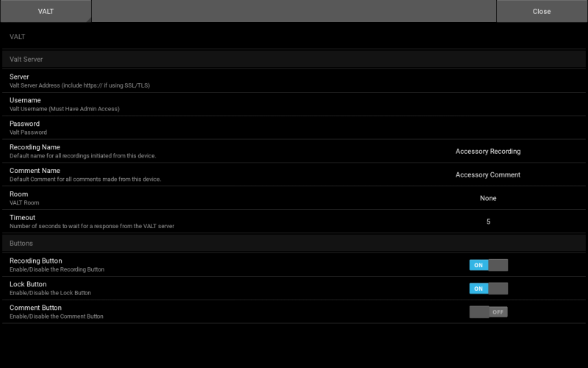Click the Valt Server section header
This screenshot has width=588, height=368.
[x=294, y=59]
